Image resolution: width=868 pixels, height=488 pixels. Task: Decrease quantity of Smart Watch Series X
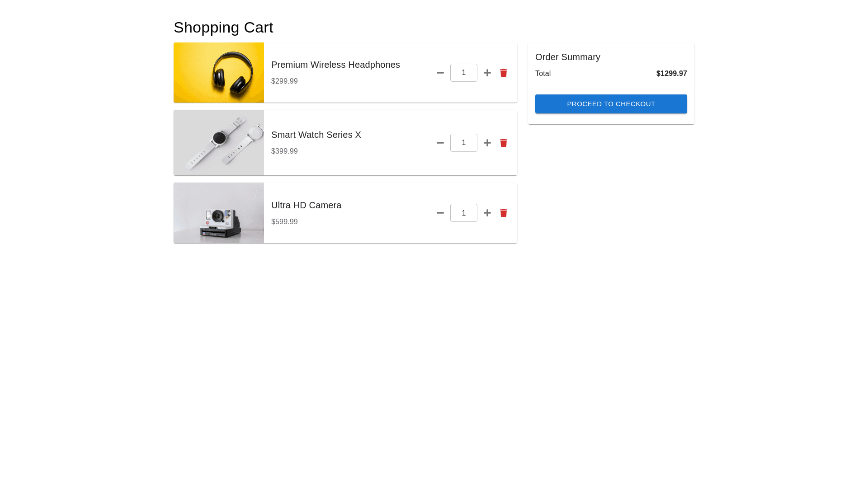point(440,143)
